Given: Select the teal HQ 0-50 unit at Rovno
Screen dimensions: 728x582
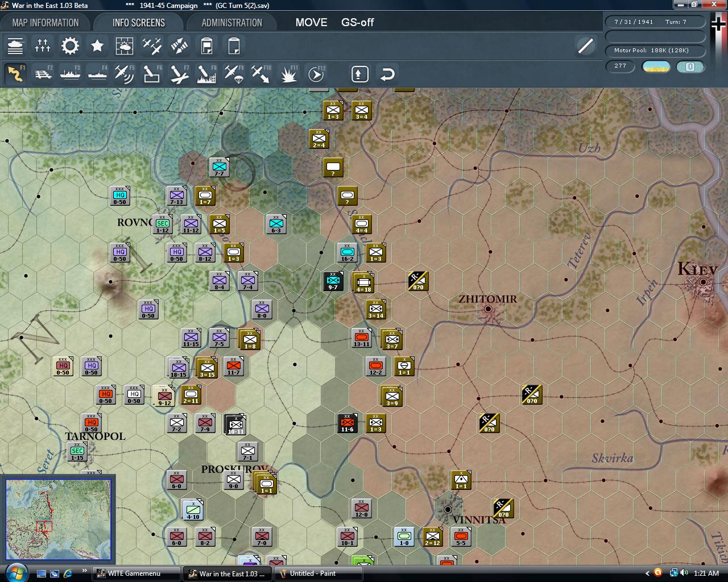Looking at the screenshot, I should 120,196.
